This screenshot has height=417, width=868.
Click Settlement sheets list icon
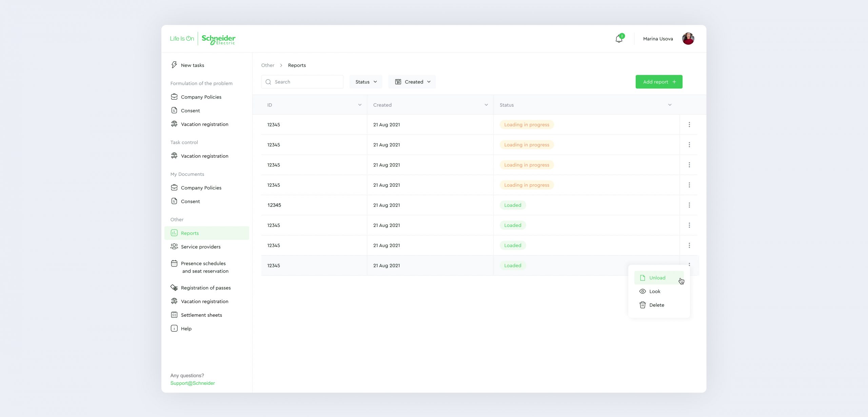click(x=174, y=315)
